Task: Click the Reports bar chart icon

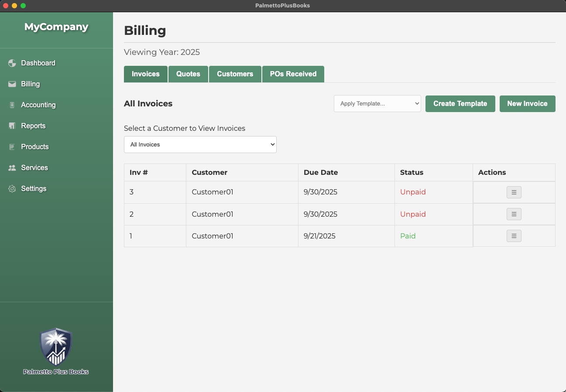Action: pyautogui.click(x=12, y=126)
